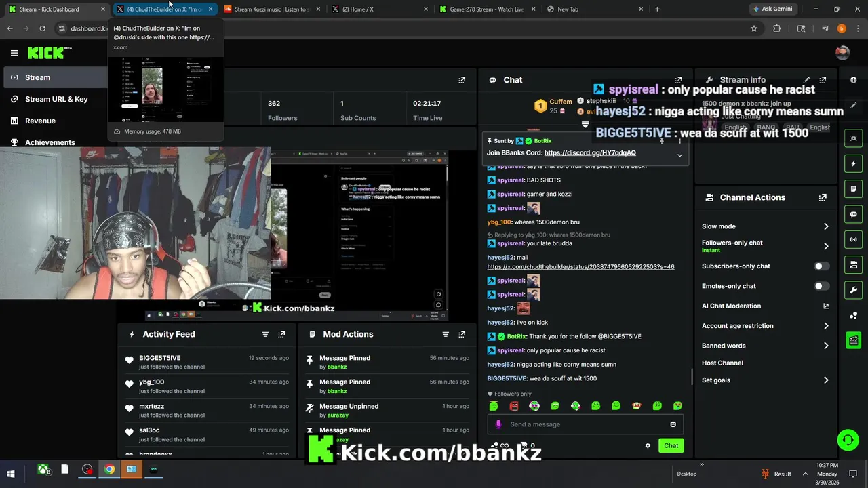Click Ask Gemini button

[x=772, y=9]
